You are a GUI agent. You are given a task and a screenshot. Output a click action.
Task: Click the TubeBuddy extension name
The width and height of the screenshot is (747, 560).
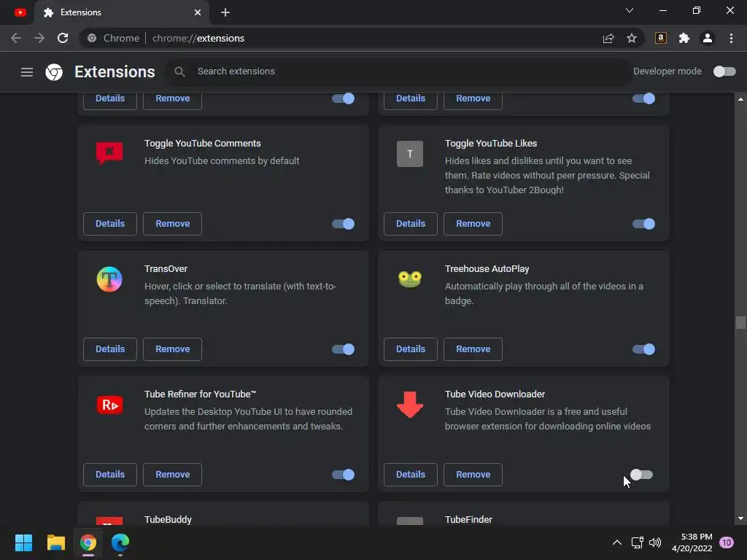coord(169,519)
